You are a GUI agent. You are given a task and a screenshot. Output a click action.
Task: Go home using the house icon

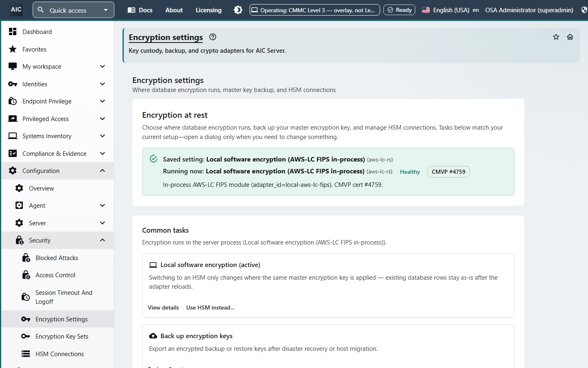tap(570, 37)
